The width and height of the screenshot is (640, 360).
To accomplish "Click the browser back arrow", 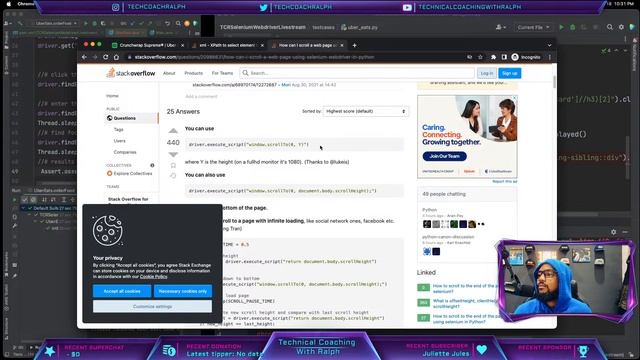I will pos(84,57).
